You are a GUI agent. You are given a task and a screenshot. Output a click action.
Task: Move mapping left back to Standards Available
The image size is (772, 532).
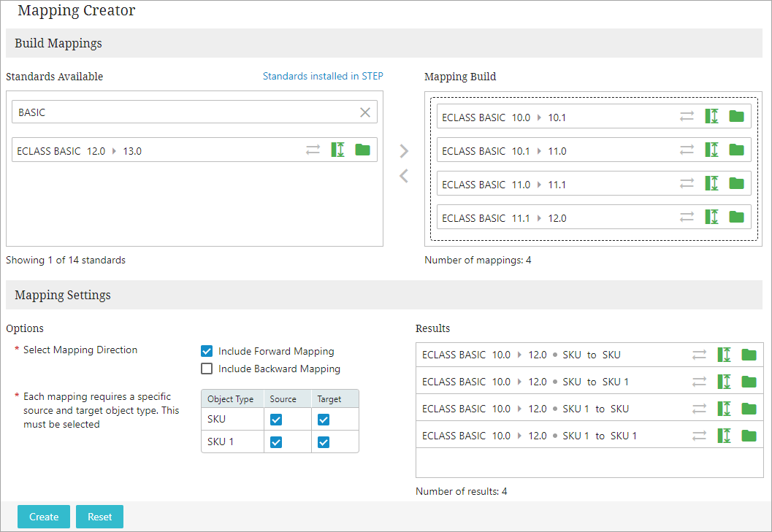[x=404, y=176]
